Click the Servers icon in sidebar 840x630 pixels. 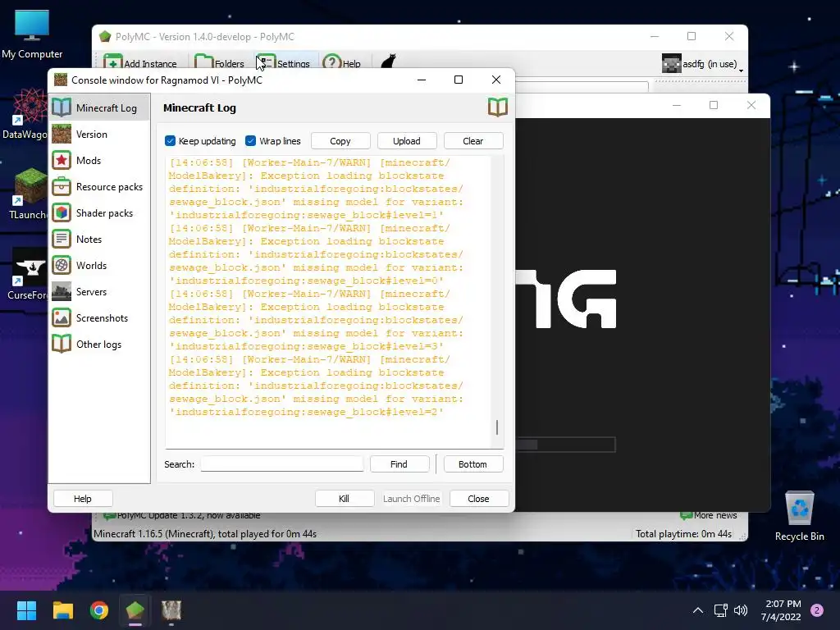(62, 291)
